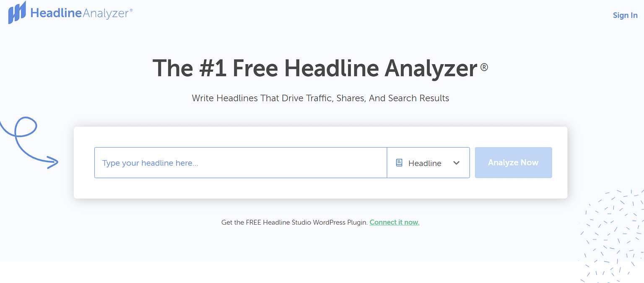Expand the chevron next to Headline
Image resolution: width=644 pixels, height=283 pixels.
point(457,163)
